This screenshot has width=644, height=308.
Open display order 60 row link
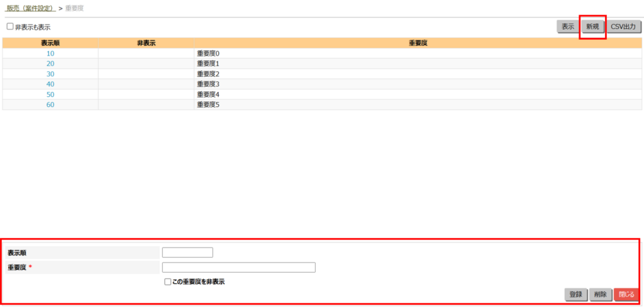coord(50,105)
